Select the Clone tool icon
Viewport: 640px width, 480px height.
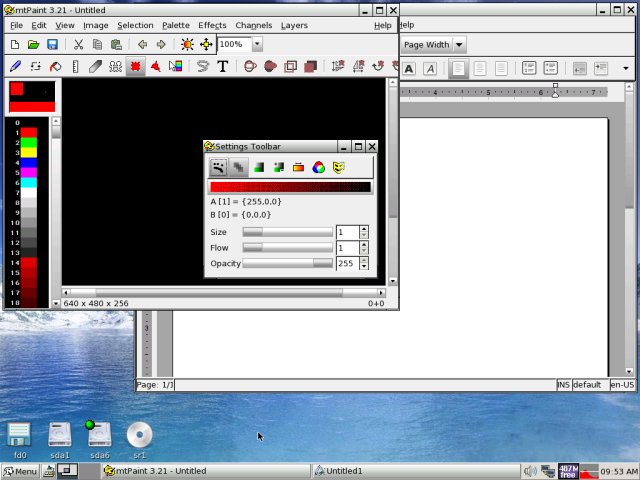pos(115,67)
